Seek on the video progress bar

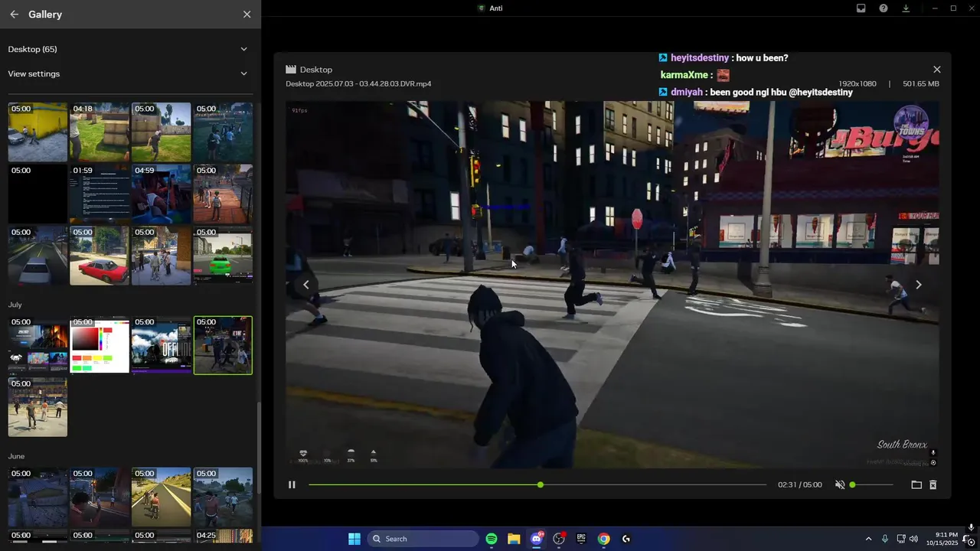pos(537,484)
